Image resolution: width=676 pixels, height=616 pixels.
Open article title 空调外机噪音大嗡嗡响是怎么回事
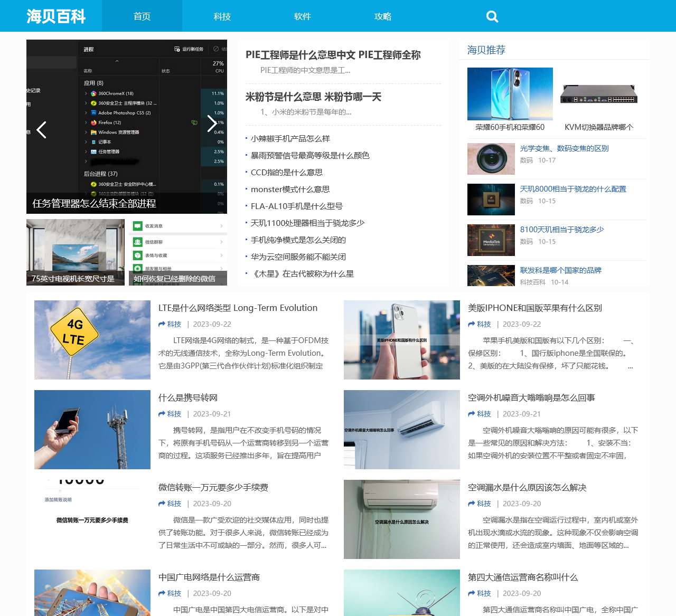(x=531, y=397)
